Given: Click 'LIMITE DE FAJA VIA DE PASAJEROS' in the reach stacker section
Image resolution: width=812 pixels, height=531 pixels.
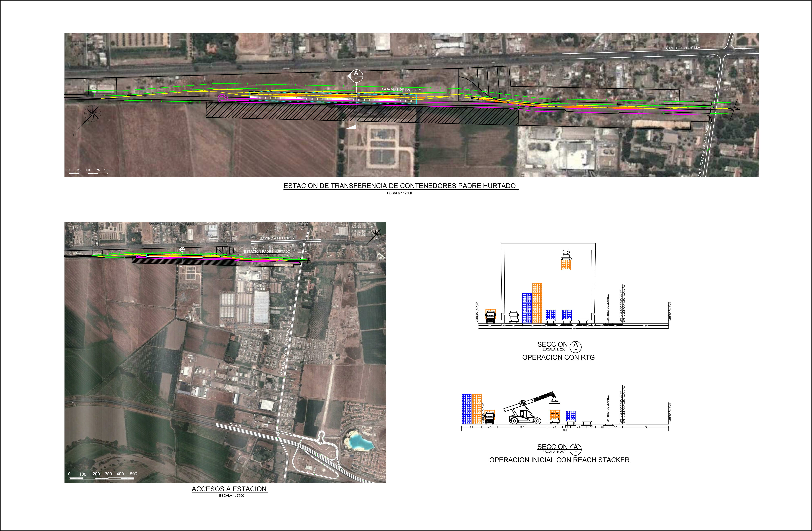Looking at the screenshot, I should click(624, 405).
